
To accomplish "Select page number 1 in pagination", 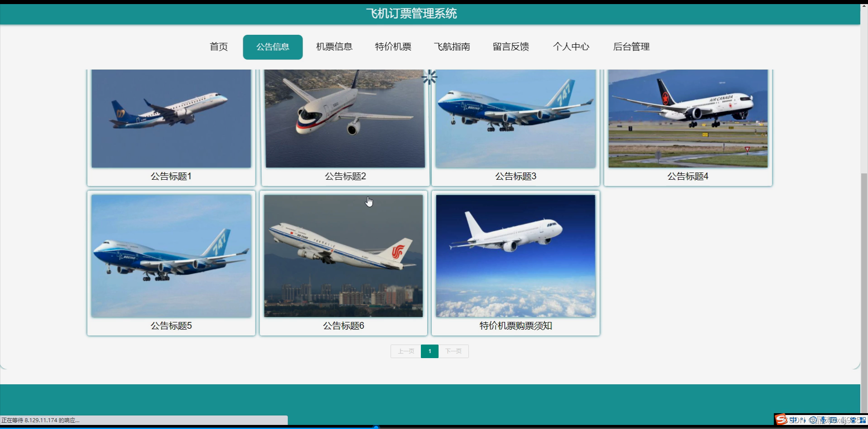I will point(429,351).
